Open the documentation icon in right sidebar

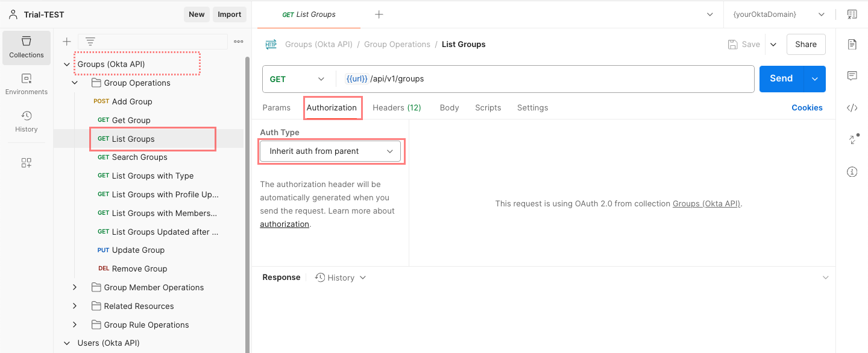coord(852,44)
